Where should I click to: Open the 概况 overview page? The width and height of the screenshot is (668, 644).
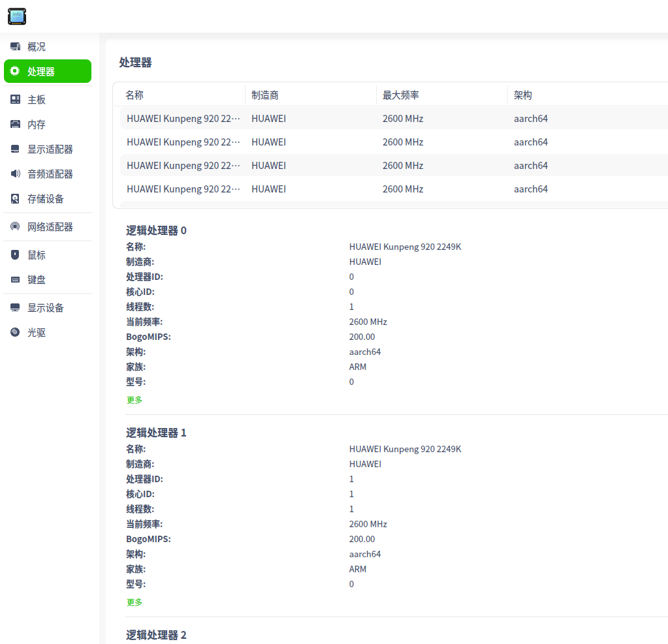[x=47, y=46]
